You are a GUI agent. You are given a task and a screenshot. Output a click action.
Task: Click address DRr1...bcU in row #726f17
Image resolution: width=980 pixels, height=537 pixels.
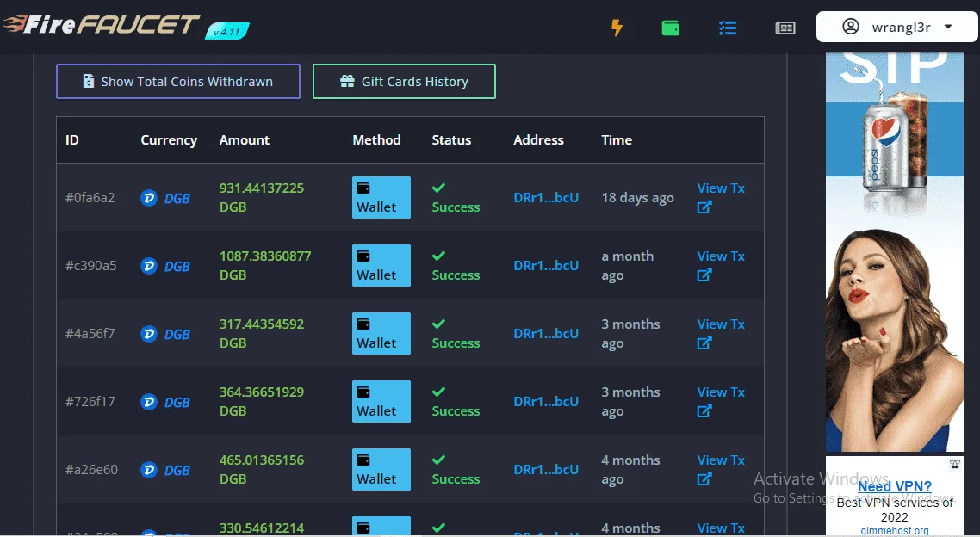click(546, 402)
